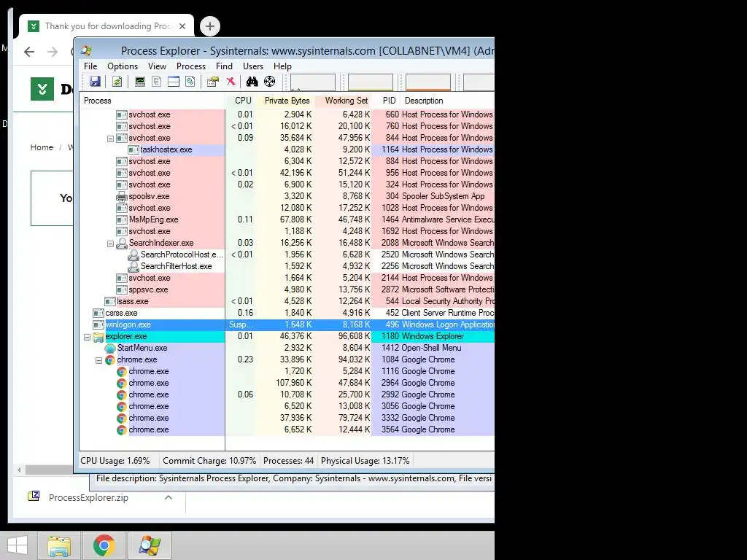The height and width of the screenshot is (560, 747).
Task: Sort by the Private Bytes column header
Action: coord(286,101)
